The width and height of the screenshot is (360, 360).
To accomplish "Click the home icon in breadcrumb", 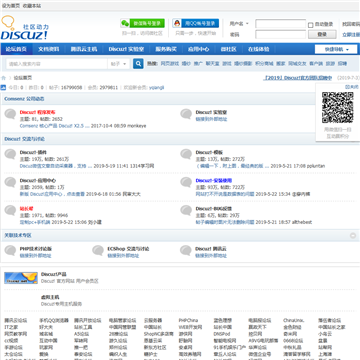I will pyautogui.click(x=4, y=78).
